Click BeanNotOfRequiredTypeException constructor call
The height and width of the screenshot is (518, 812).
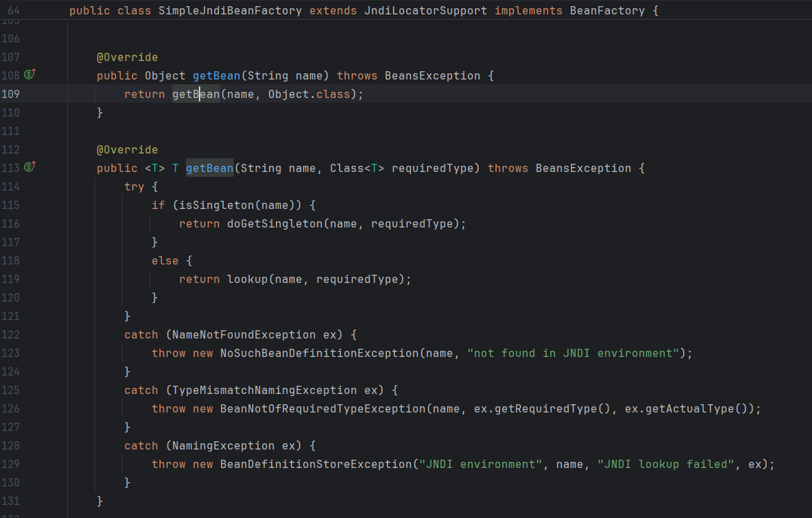(322, 408)
